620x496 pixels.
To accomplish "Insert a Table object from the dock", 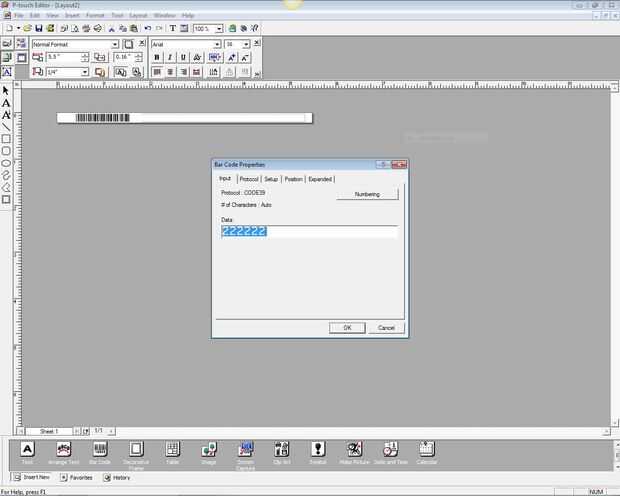I will click(x=172, y=450).
